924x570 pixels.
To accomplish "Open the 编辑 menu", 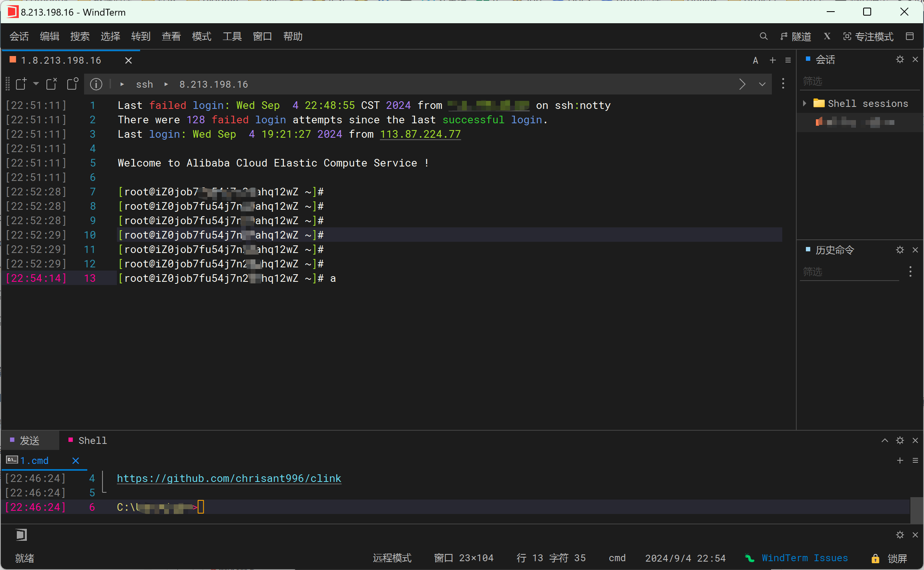I will click(x=50, y=36).
